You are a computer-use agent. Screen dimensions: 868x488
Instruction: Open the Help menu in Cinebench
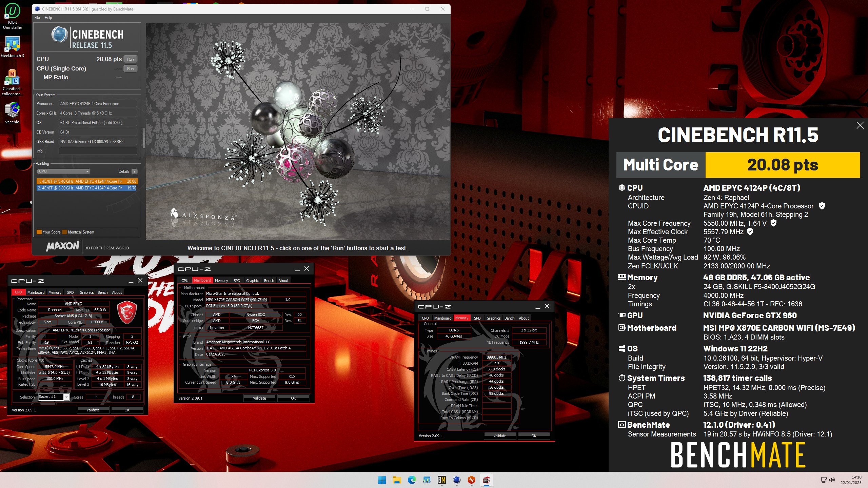pyautogui.click(x=48, y=18)
